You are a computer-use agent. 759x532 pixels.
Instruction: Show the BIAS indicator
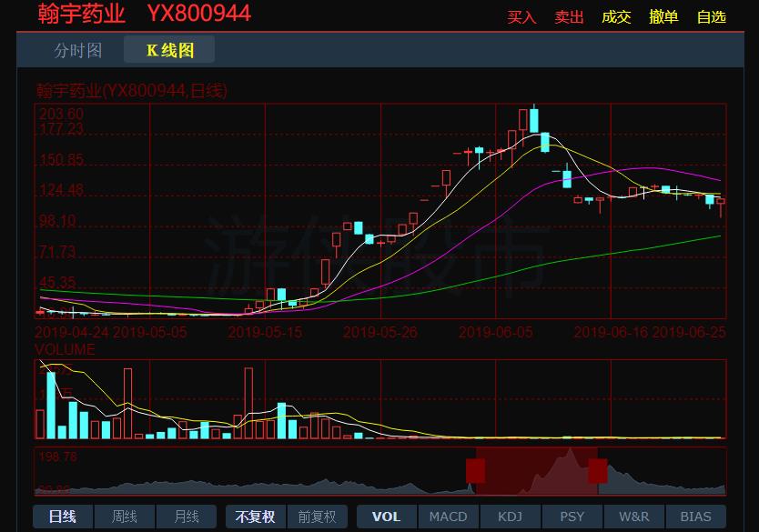click(696, 517)
